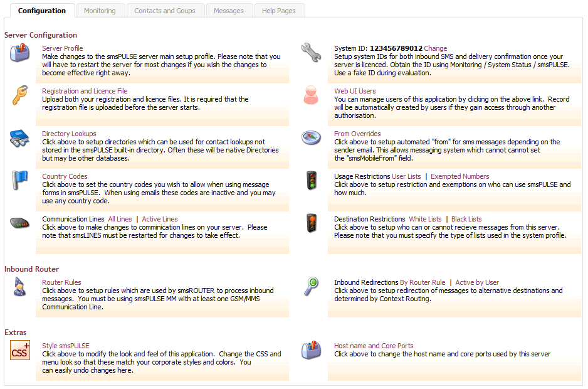This screenshot has width=588, height=389.
Task: Switch to the Configuration tab
Action: coord(41,11)
